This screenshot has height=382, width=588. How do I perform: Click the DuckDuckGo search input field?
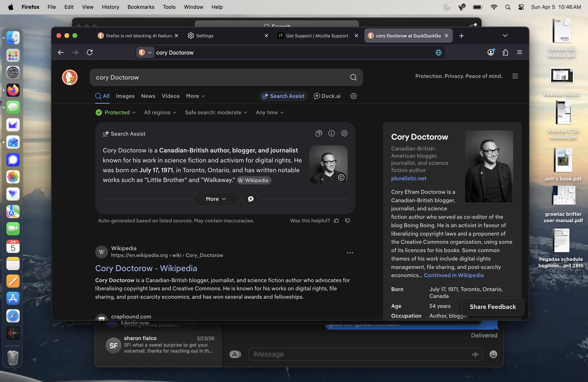point(217,78)
